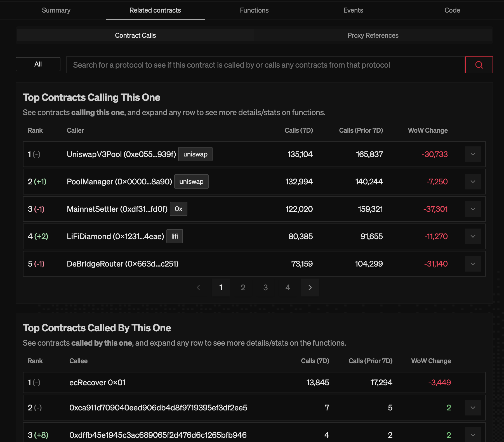
Task: Open the Functions tab
Action: 254,10
